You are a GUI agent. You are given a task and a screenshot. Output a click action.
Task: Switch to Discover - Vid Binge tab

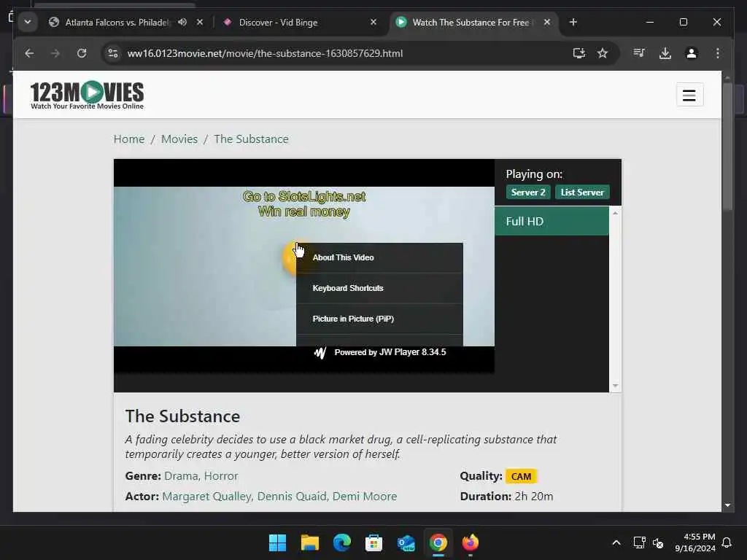coord(278,23)
